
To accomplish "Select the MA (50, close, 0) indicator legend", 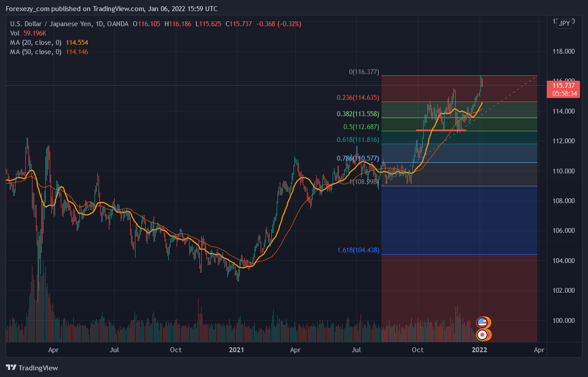I will 49,52.
